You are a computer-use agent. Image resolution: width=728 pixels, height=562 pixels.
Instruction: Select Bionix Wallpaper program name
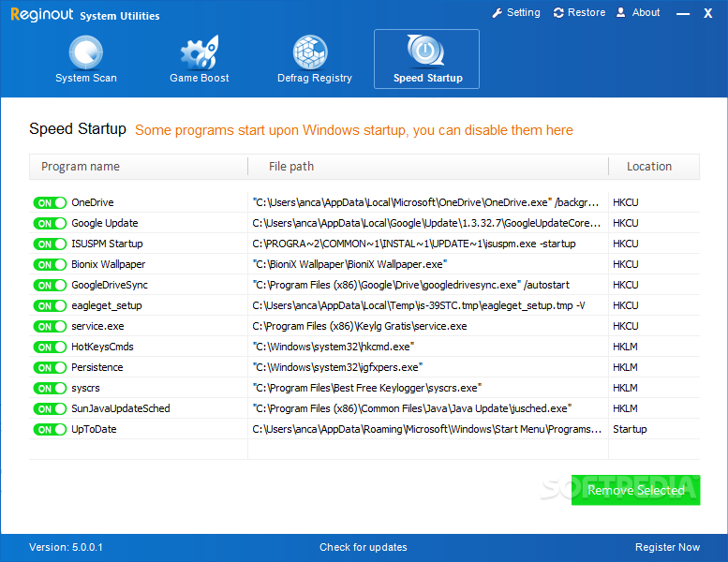point(108,264)
